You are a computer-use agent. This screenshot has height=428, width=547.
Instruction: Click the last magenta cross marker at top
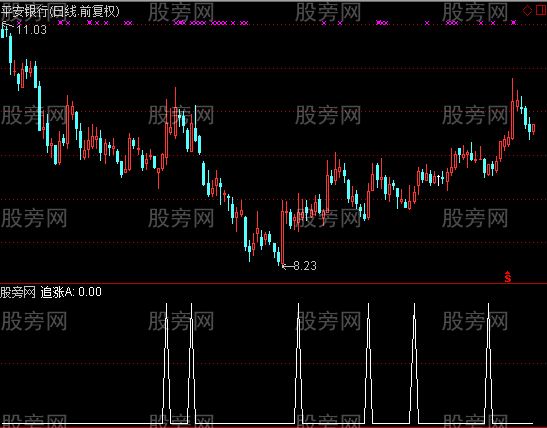[x=514, y=23]
